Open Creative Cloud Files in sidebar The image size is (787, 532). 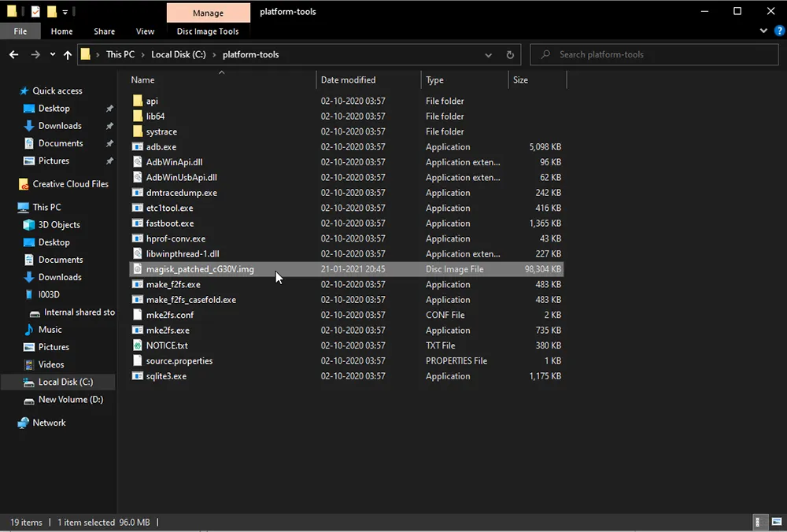point(70,184)
